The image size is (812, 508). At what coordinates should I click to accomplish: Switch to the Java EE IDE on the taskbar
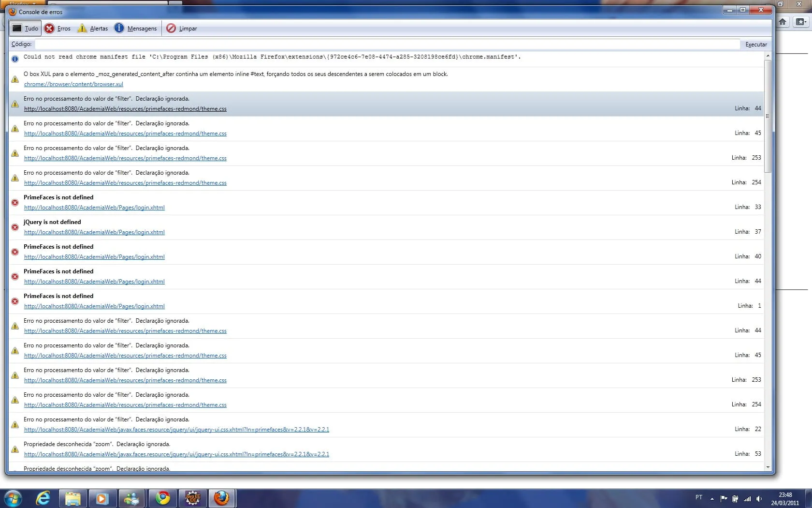(x=192, y=498)
